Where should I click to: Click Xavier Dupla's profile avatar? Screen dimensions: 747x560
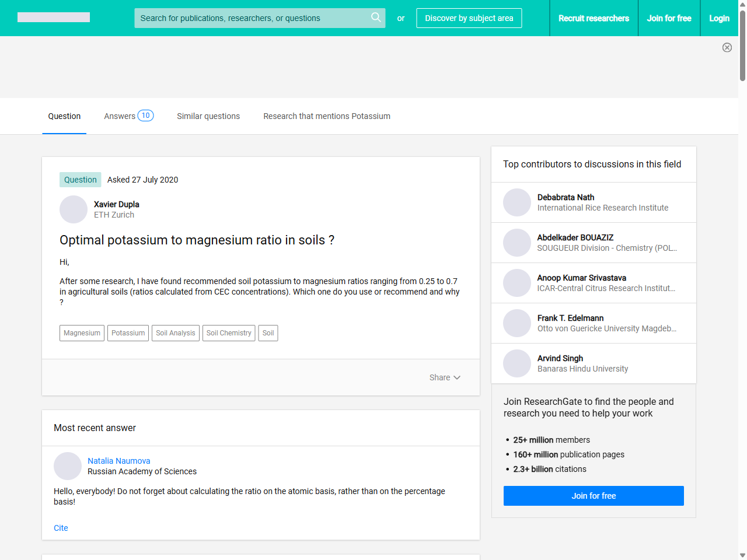click(74, 209)
